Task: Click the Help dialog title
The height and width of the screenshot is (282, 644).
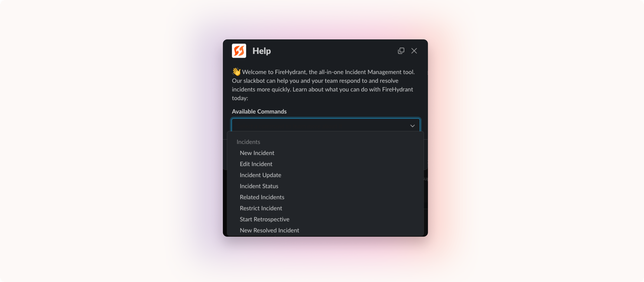Action: click(262, 51)
